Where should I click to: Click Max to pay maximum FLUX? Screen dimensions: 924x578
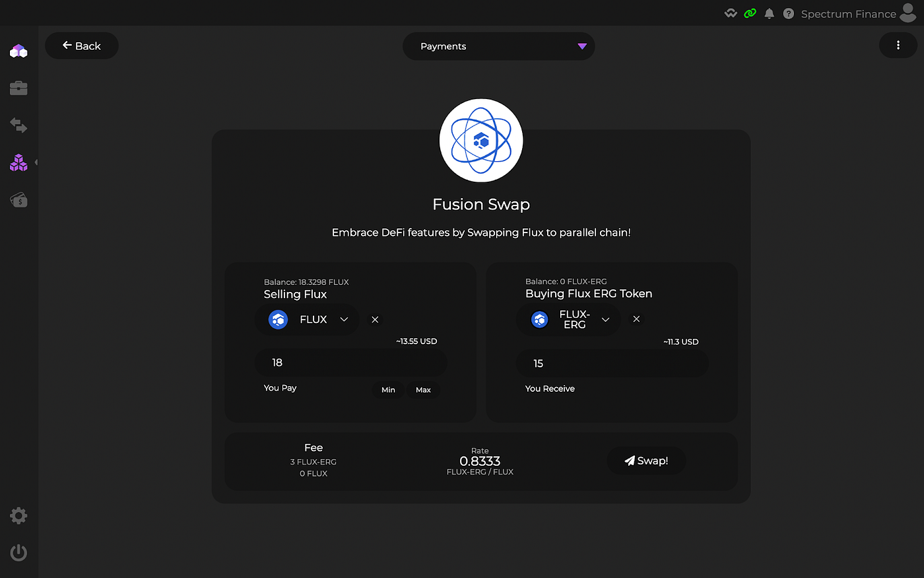(423, 390)
